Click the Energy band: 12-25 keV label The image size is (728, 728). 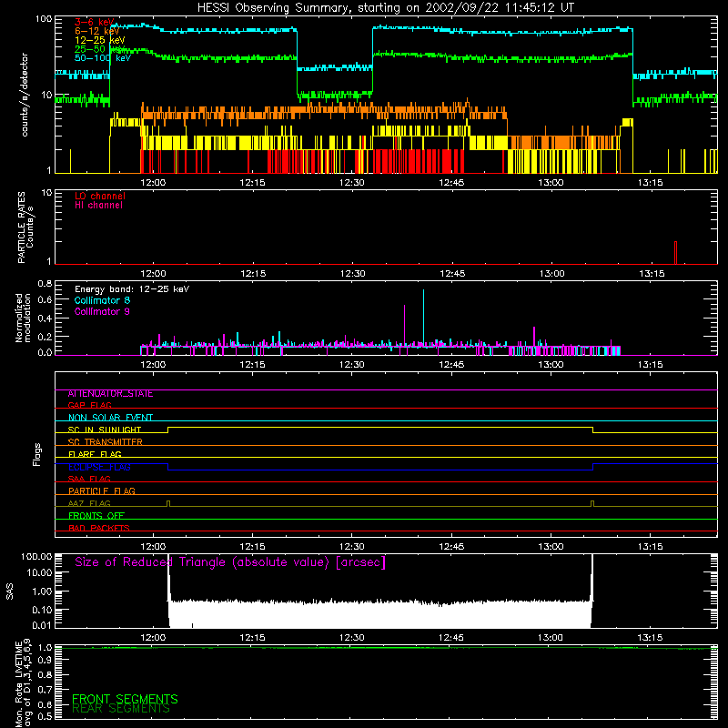click(x=132, y=289)
